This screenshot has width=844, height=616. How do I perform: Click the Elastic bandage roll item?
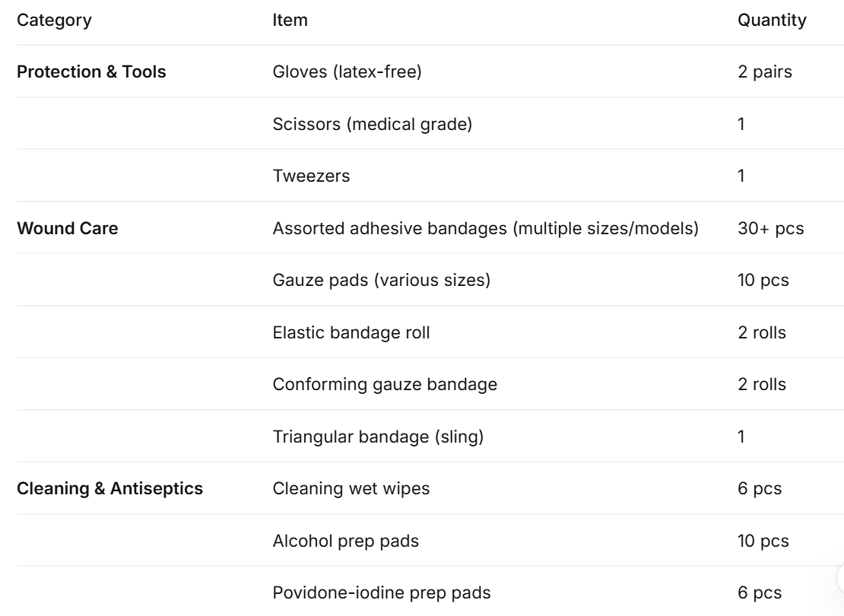(351, 332)
